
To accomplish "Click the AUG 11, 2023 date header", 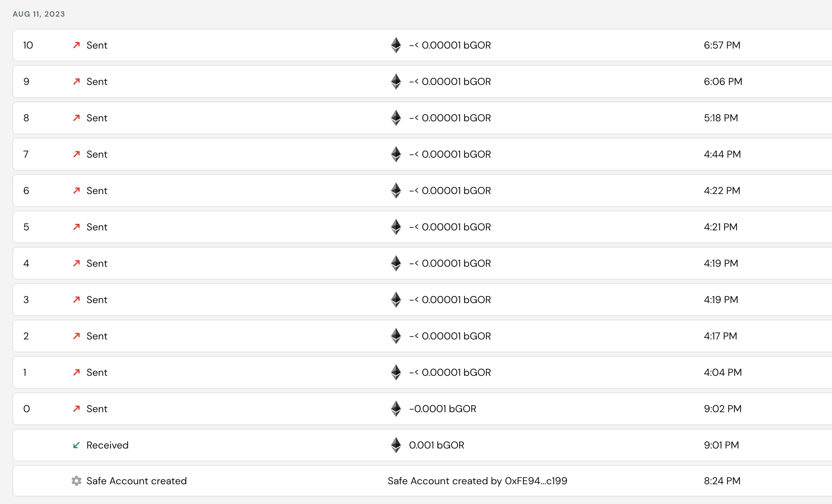I will 39,14.
